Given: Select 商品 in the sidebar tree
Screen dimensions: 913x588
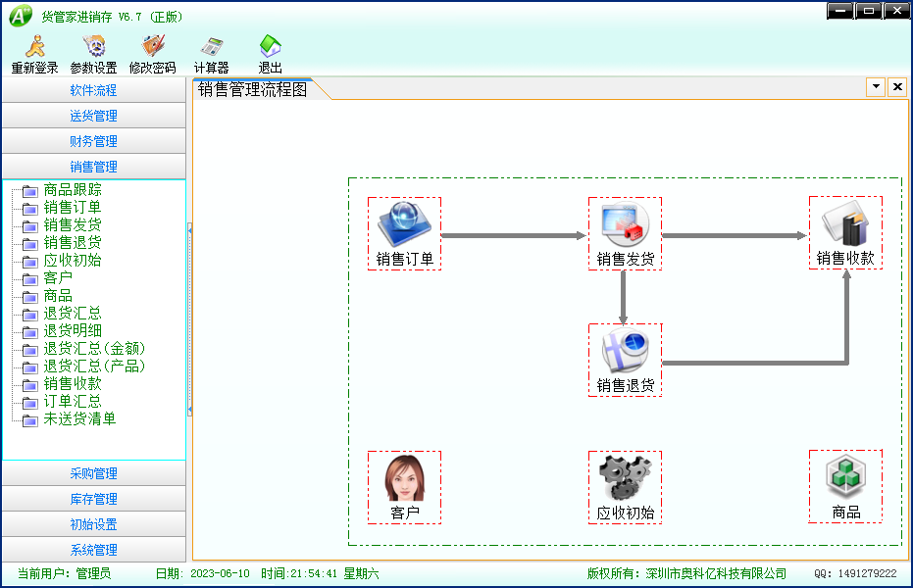Looking at the screenshot, I should tap(58, 295).
